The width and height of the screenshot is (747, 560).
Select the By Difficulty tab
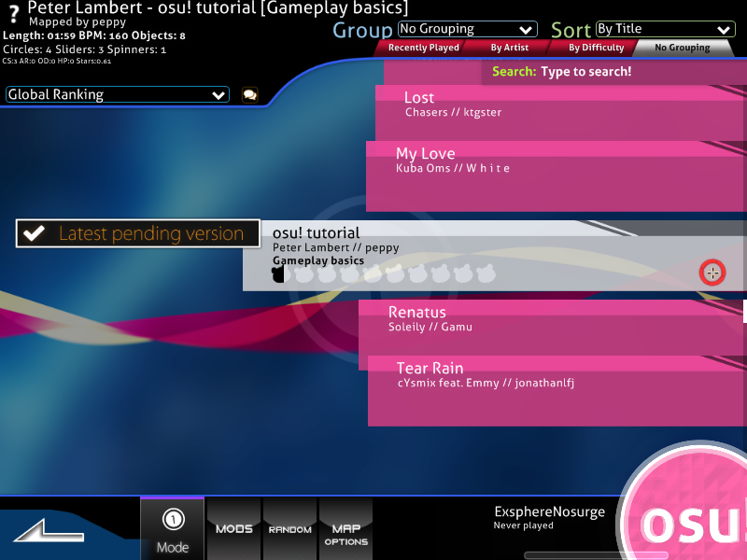coord(598,47)
